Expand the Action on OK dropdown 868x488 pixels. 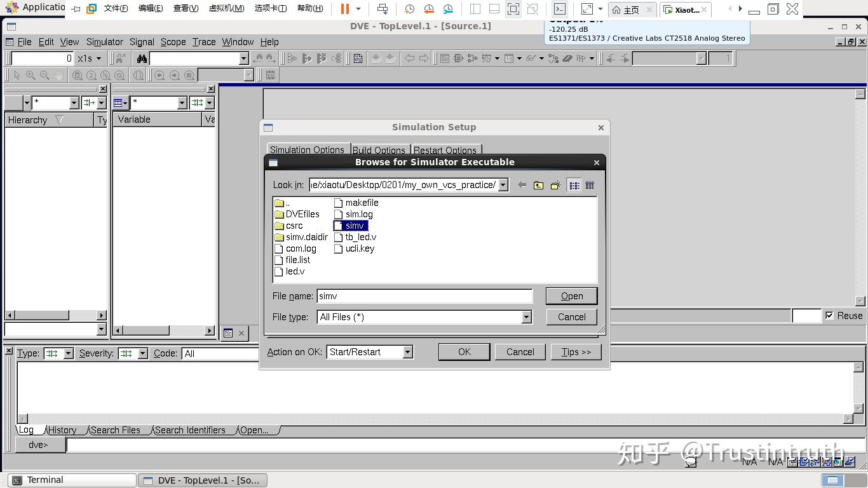(407, 352)
